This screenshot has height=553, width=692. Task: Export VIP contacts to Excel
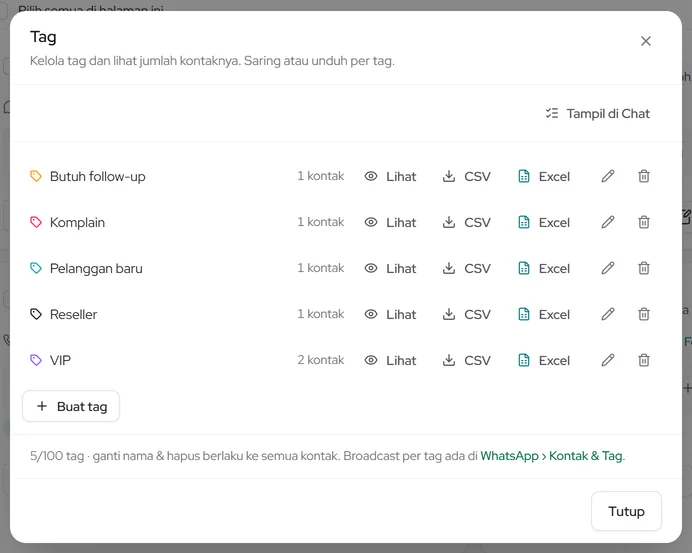544,360
